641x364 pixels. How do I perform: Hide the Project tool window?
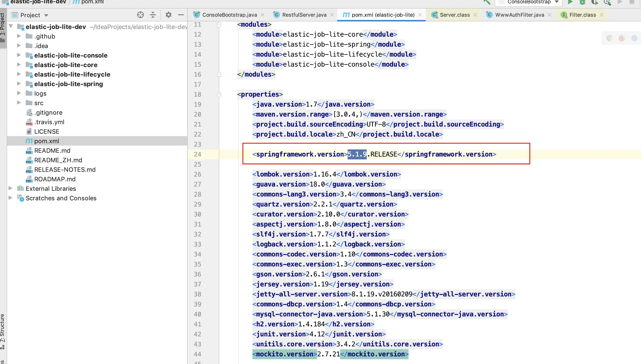(x=181, y=15)
